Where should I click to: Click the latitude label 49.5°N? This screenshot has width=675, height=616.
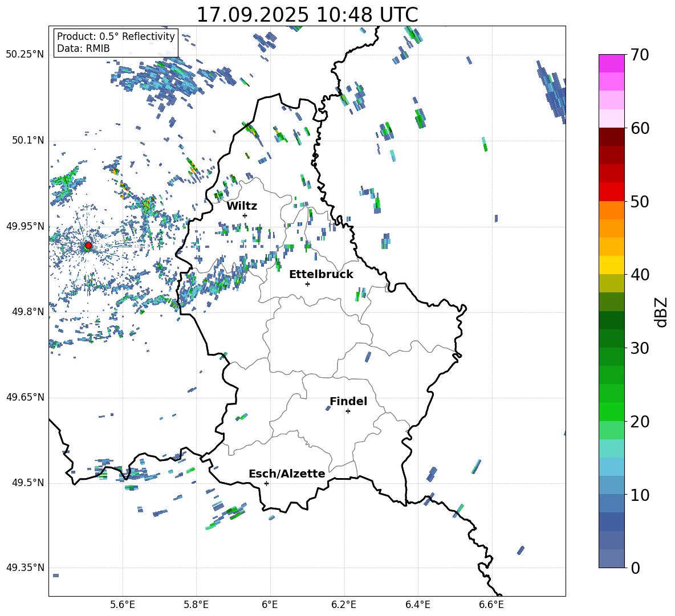click(27, 483)
